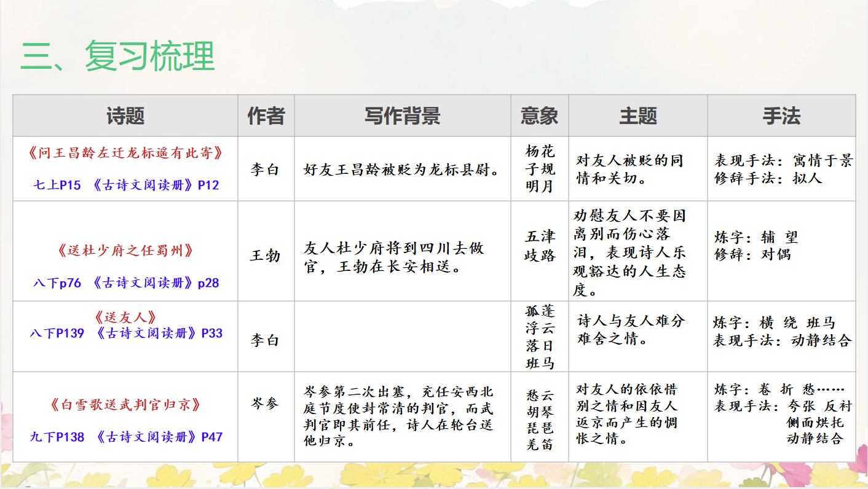Select the 诗题 column header

pyautogui.click(x=125, y=115)
